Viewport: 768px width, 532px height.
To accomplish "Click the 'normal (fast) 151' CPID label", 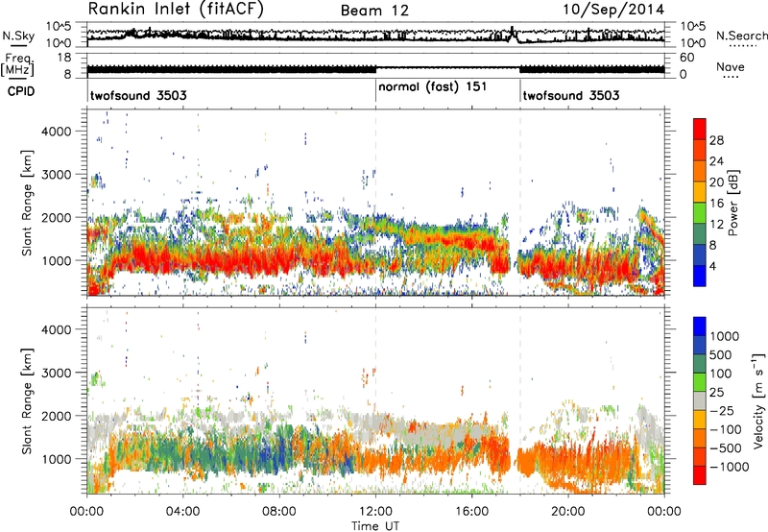I will (433, 86).
